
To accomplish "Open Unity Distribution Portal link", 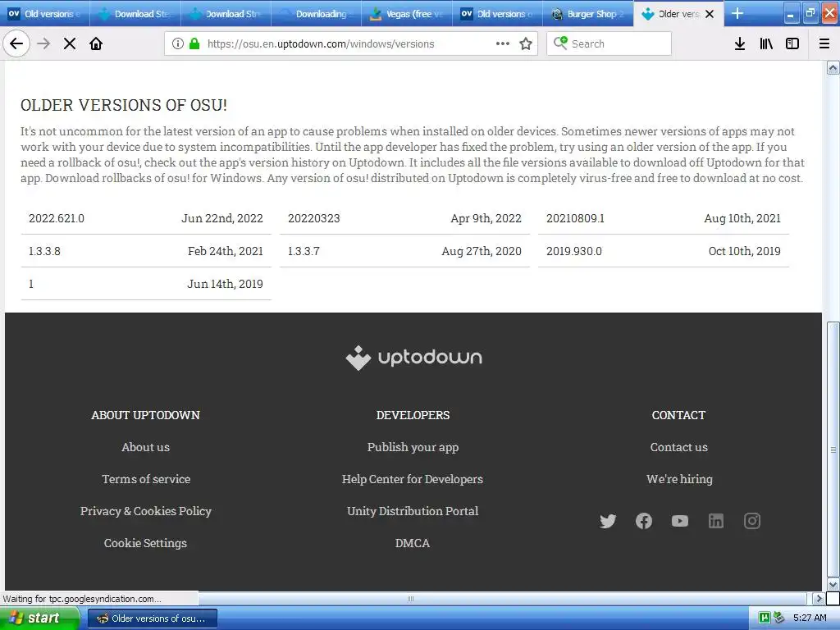I will click(413, 512).
